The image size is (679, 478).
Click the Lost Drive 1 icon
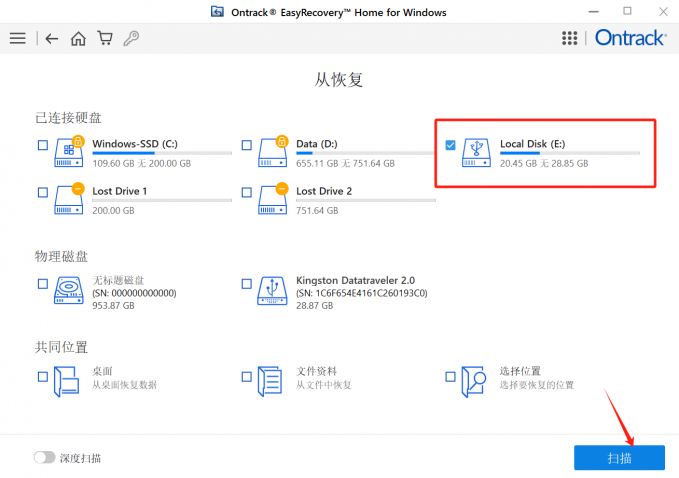point(69,199)
